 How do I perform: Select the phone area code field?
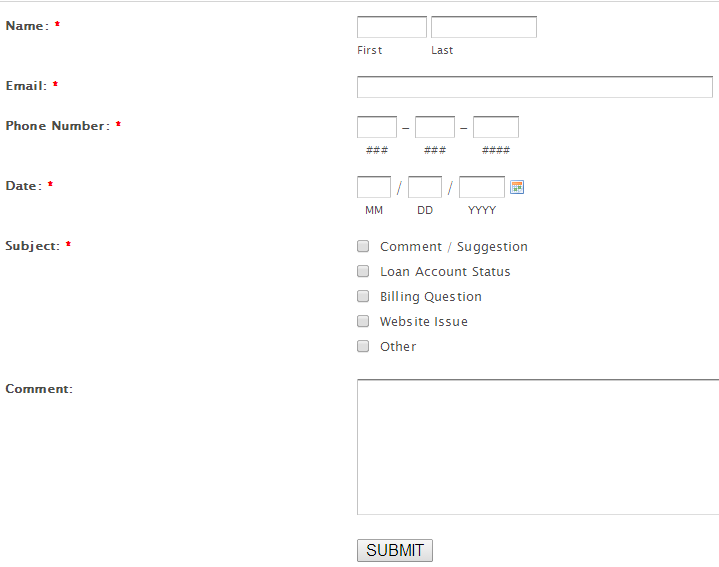[377, 127]
